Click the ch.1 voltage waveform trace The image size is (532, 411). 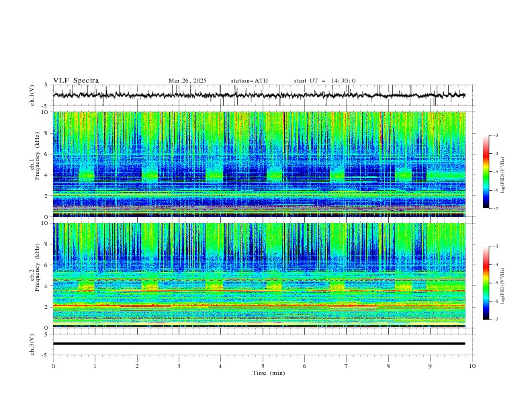point(259,95)
